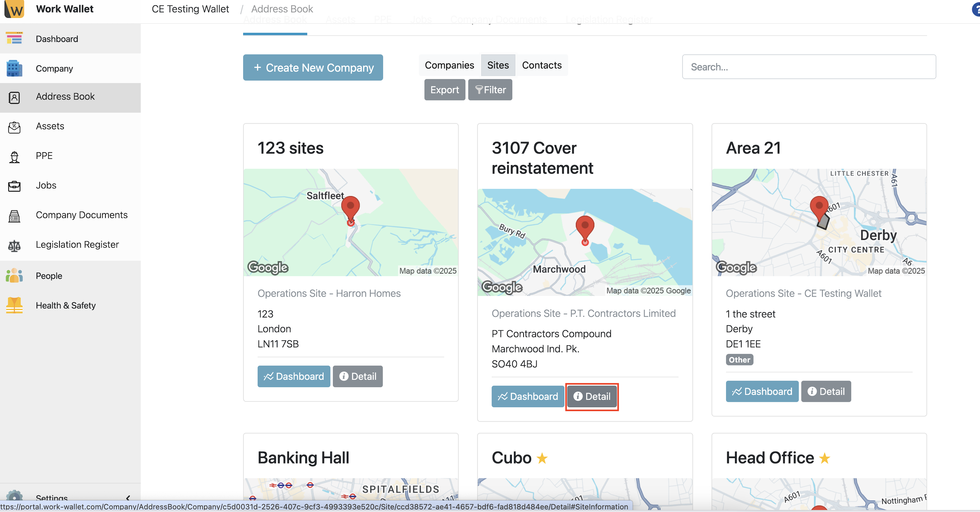
Task: Click the Other tag on Area 21
Action: [739, 360]
